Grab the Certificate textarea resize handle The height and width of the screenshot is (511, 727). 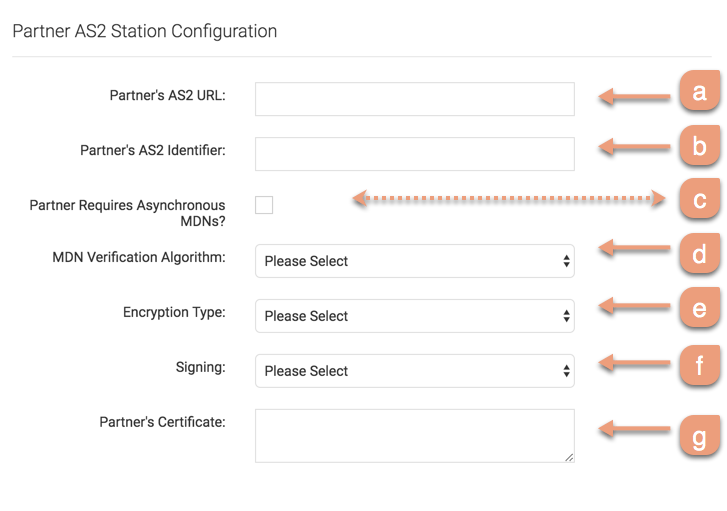[x=569, y=457]
